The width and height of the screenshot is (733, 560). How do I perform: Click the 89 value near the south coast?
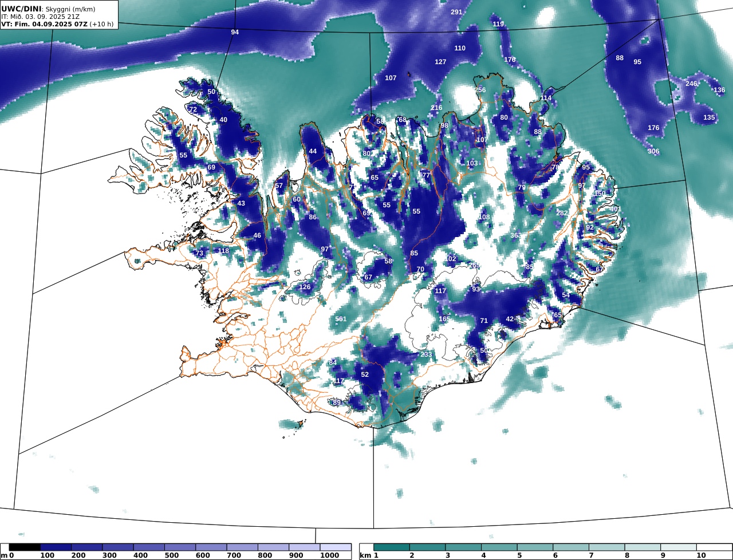pyautogui.click(x=337, y=403)
